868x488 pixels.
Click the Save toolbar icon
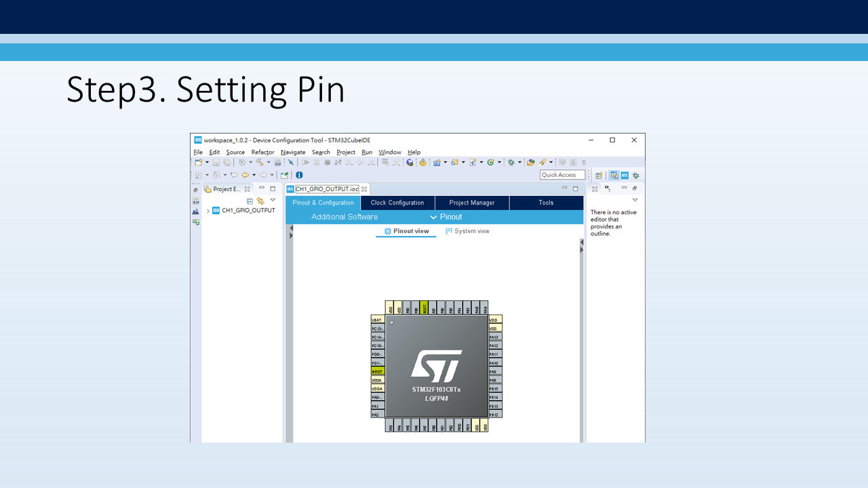pyautogui.click(x=216, y=163)
